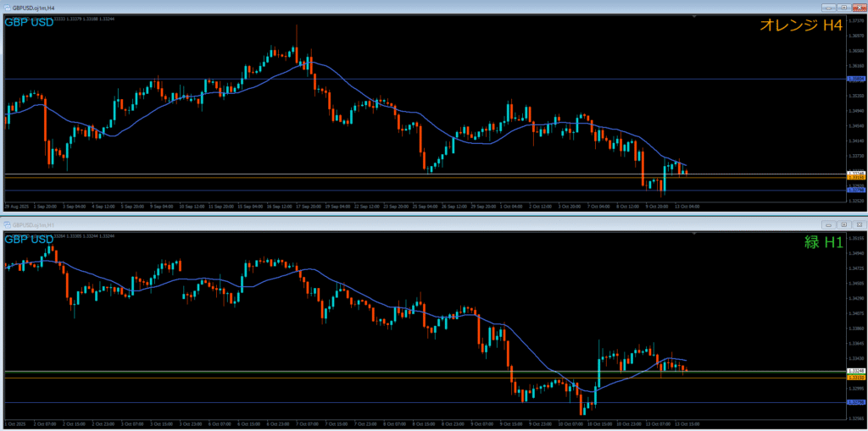Click the H1 chart window title bar icon
Screen dimensions: 868x431
click(6, 224)
